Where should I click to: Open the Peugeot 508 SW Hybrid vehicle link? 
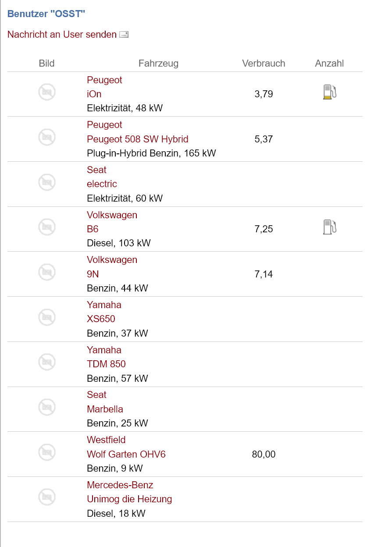click(138, 139)
